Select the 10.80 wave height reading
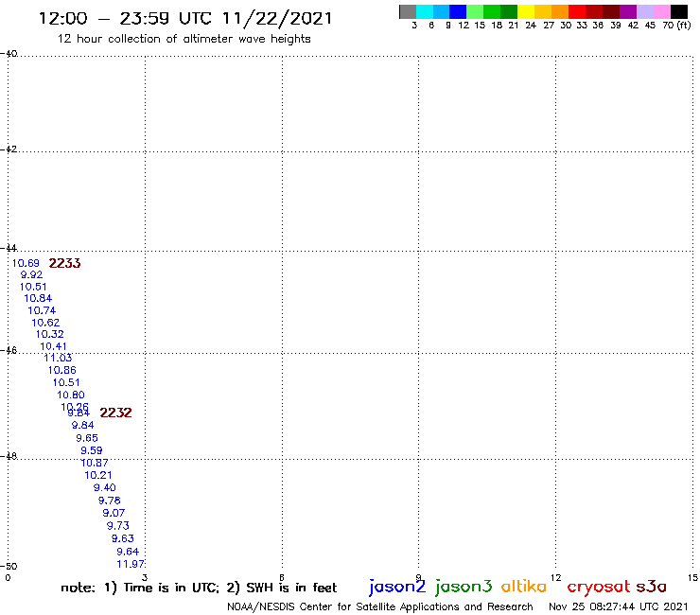The image size is (700, 615). click(x=71, y=395)
